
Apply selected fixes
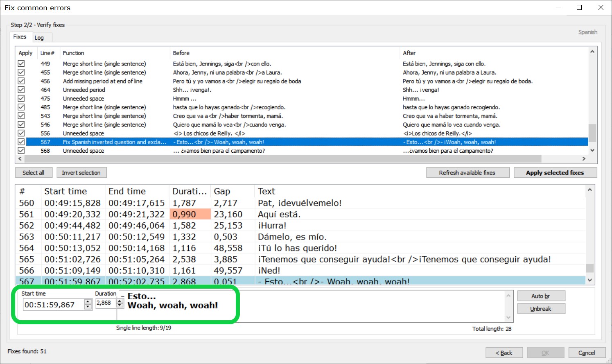click(555, 172)
